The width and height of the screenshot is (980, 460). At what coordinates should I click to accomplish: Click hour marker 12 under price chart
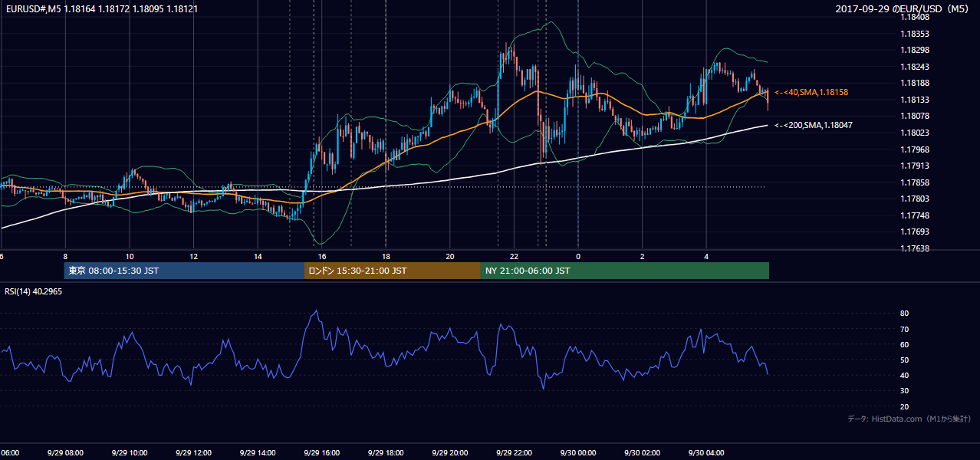[193, 257]
